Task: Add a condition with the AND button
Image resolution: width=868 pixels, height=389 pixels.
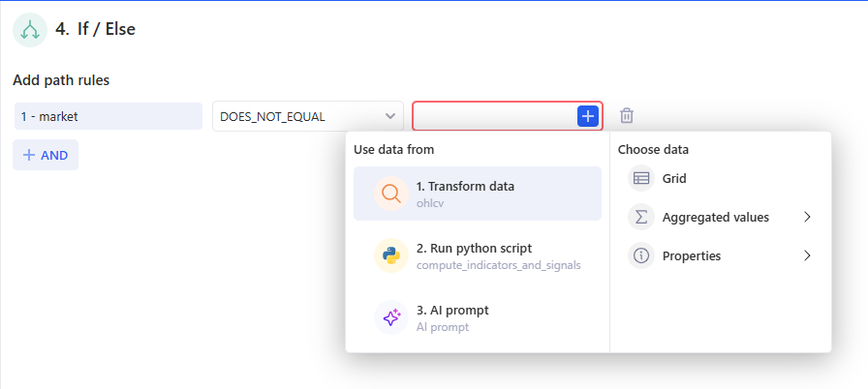Action: (x=46, y=155)
